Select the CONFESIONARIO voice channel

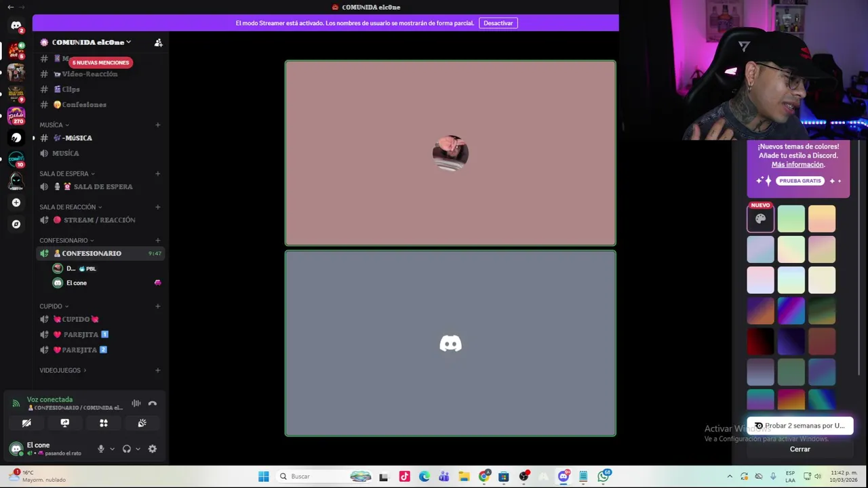coord(100,253)
